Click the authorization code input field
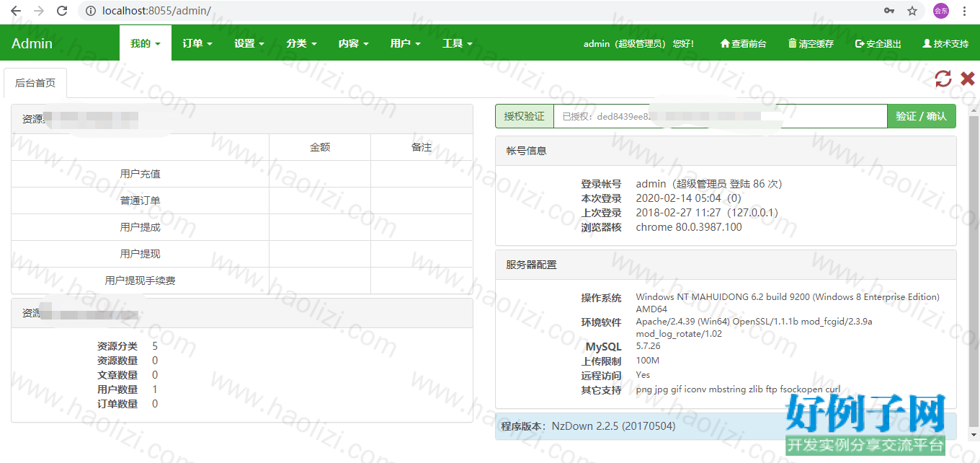This screenshot has height=463, width=980. (x=720, y=116)
